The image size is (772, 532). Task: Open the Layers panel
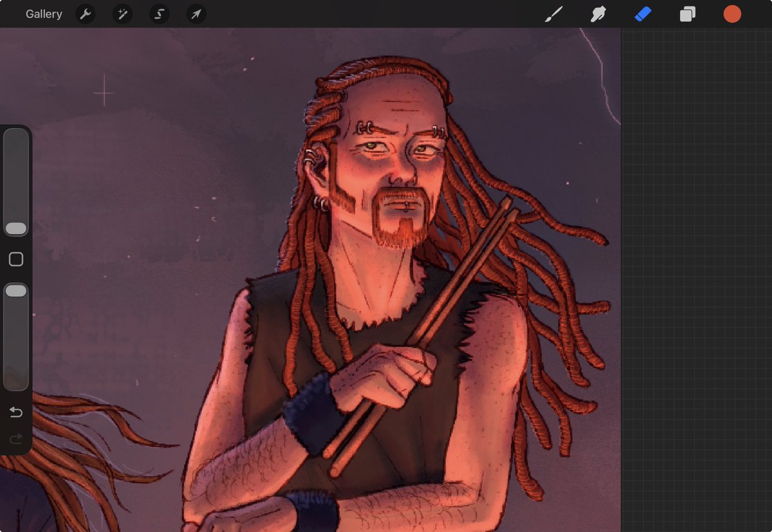(688, 14)
